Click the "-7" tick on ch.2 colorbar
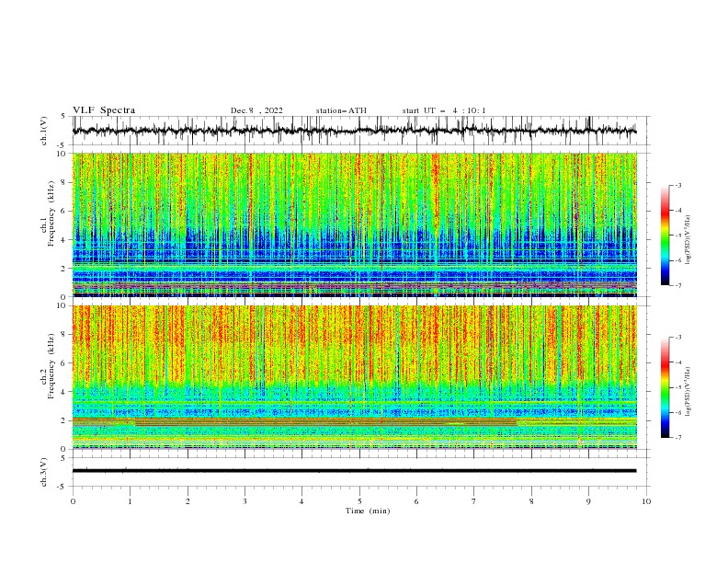Image resolution: width=728 pixels, height=563 pixels. coord(677,438)
